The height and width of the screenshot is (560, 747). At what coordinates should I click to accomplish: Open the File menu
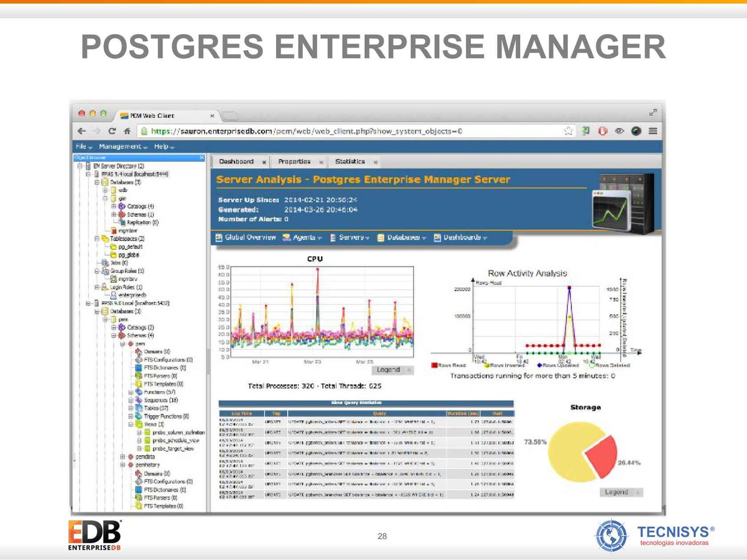click(x=84, y=147)
